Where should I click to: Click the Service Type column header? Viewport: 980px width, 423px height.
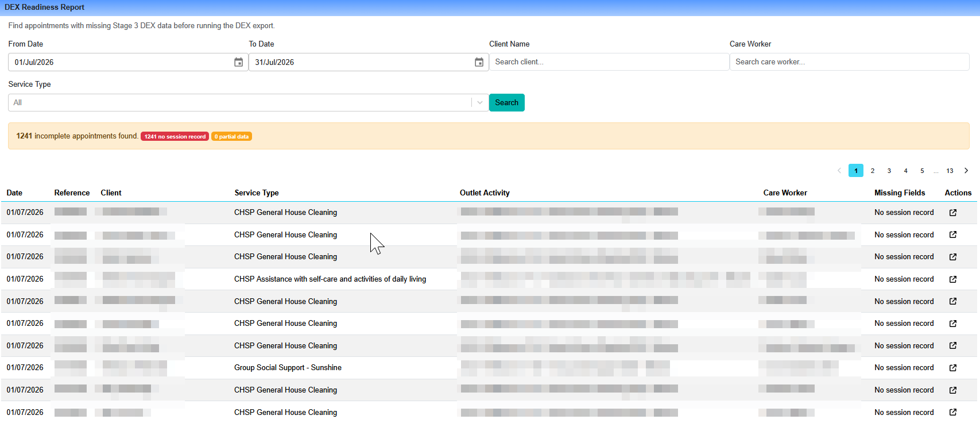(257, 193)
